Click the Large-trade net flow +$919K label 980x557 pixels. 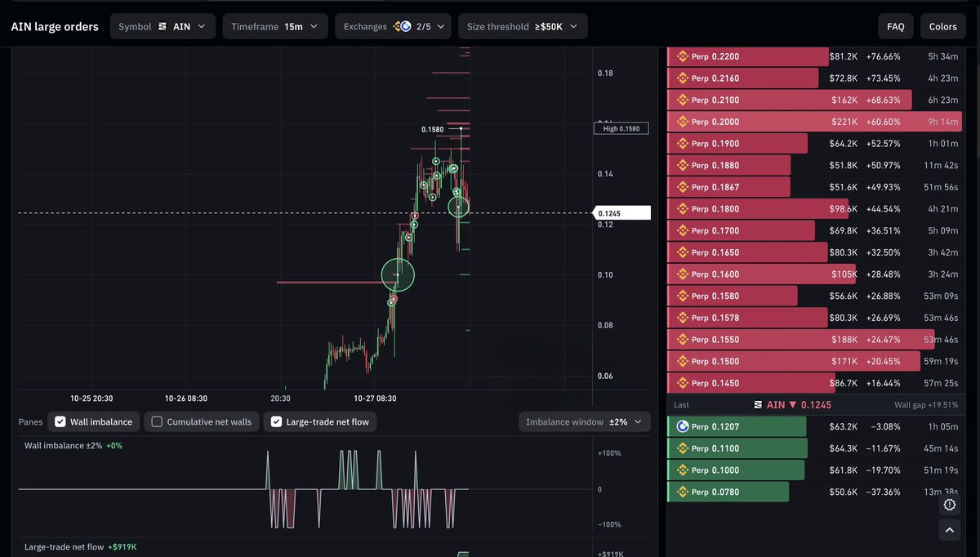(x=81, y=547)
